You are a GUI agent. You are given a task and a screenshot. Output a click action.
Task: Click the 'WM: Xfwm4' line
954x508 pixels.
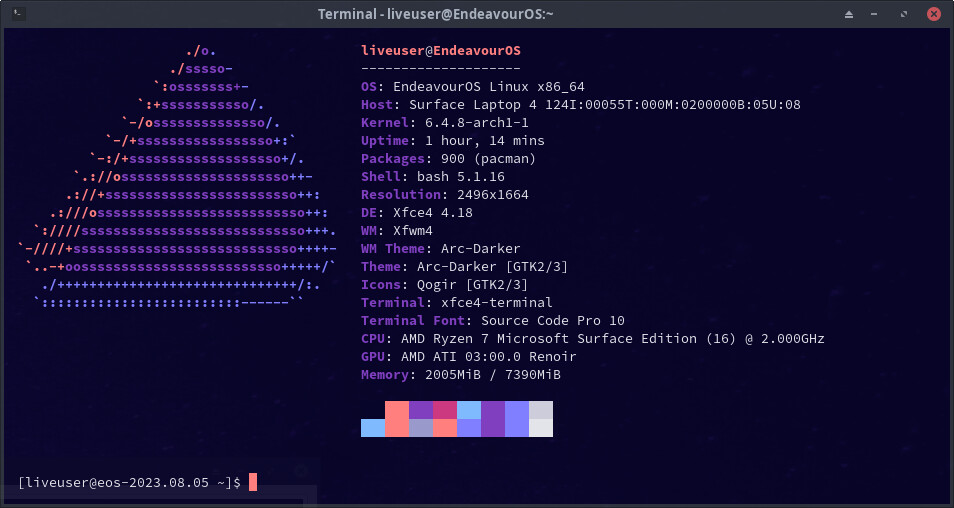[x=397, y=231]
